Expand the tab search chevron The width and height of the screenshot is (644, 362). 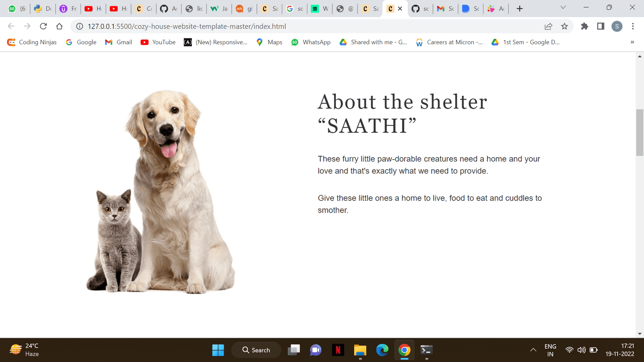pyautogui.click(x=563, y=8)
